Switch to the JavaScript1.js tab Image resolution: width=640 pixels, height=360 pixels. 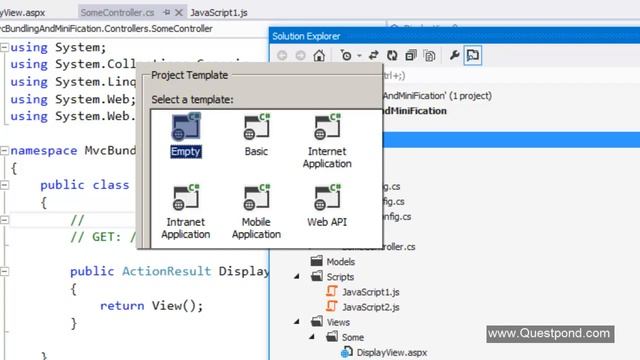coord(219,13)
